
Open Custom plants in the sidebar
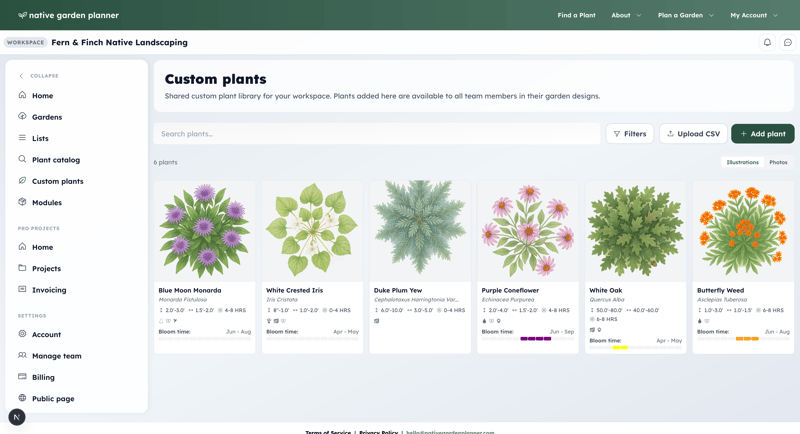coord(57,181)
